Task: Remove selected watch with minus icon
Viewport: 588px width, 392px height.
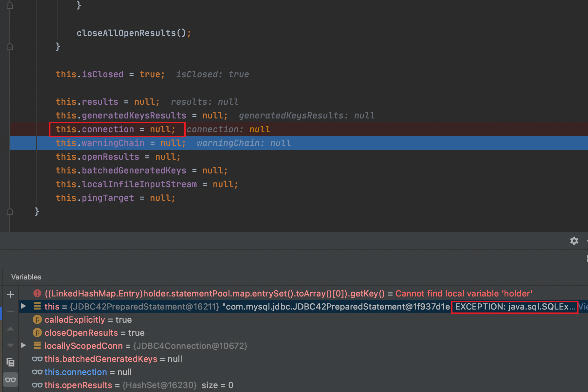Action: coord(10,312)
